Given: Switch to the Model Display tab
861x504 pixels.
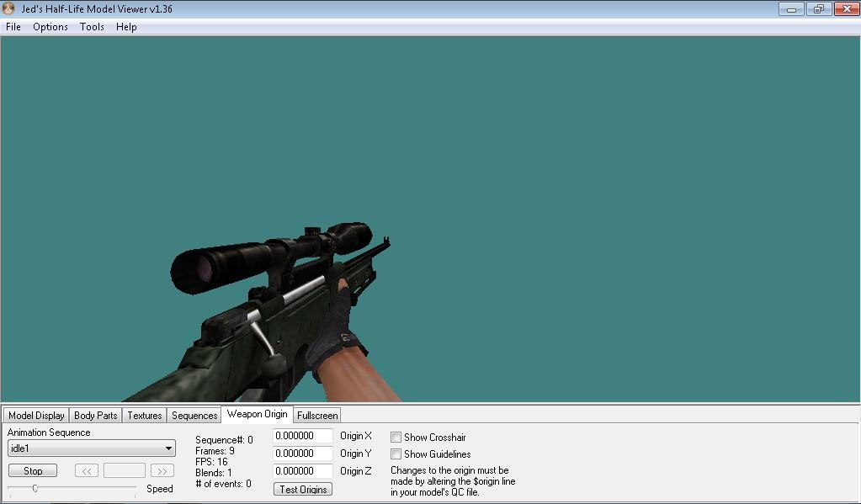Looking at the screenshot, I should [x=35, y=415].
